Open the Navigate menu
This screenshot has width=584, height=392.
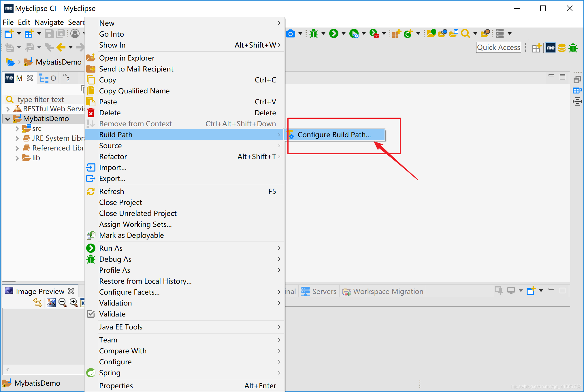coord(49,22)
